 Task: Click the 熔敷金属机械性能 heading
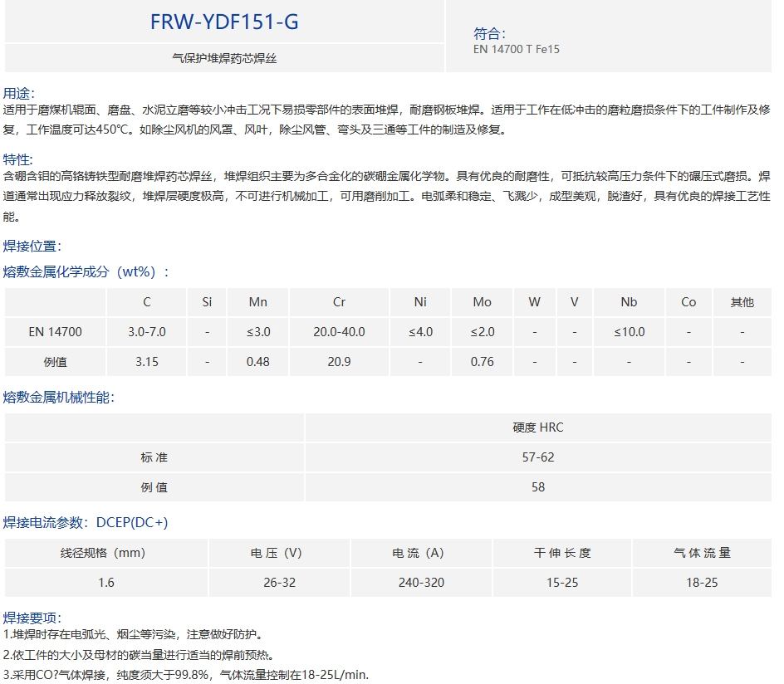click(59, 397)
